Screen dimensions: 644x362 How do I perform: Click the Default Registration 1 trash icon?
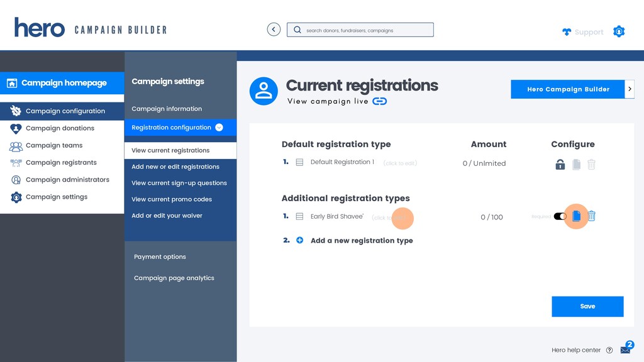click(x=591, y=164)
